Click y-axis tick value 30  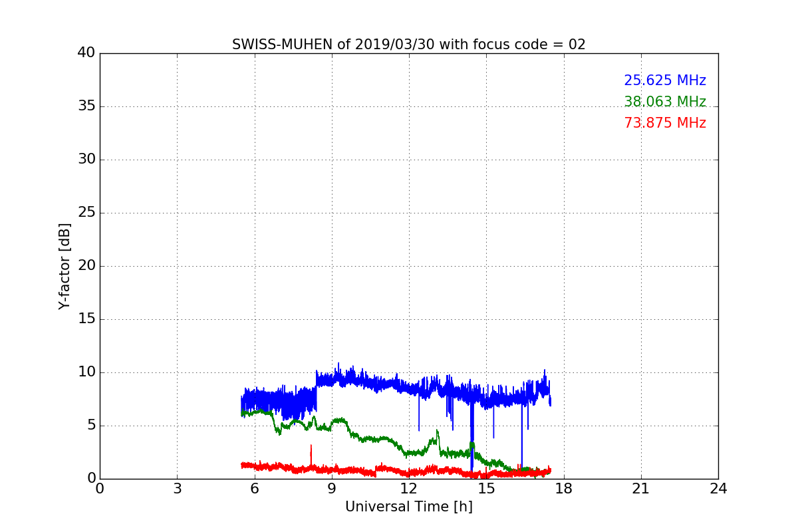click(x=86, y=159)
